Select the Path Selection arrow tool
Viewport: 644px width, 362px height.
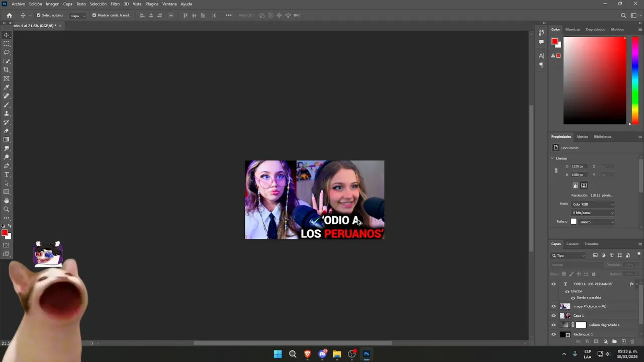(7, 183)
